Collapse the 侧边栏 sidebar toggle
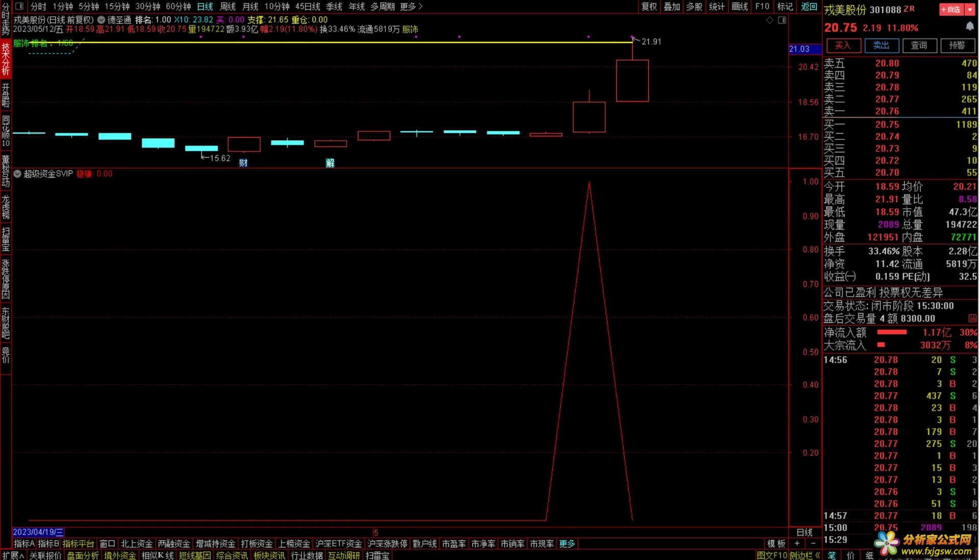This screenshot has height=560, width=980. tap(804, 555)
